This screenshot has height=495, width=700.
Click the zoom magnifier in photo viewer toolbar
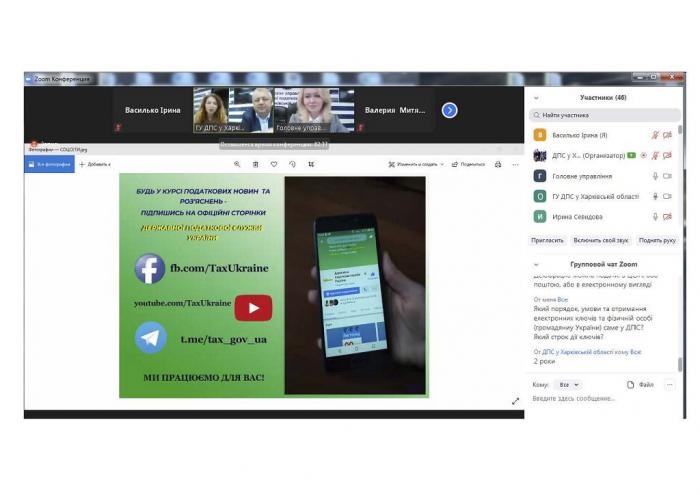(237, 164)
